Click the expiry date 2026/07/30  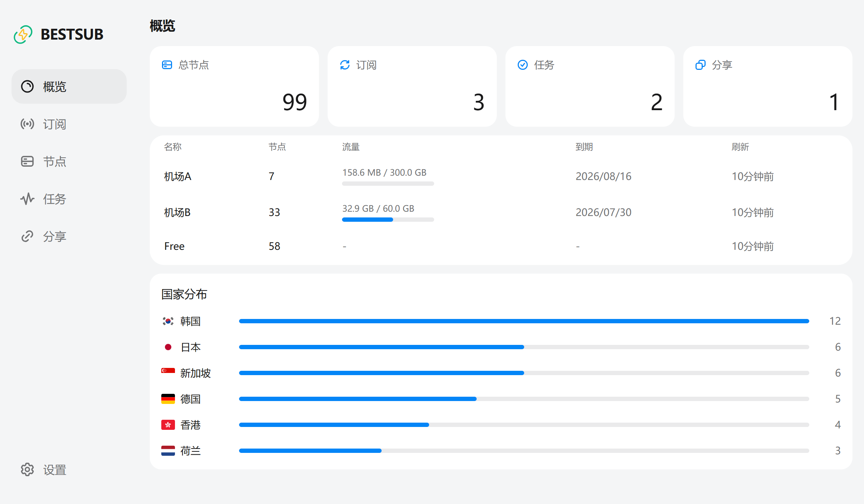click(603, 212)
